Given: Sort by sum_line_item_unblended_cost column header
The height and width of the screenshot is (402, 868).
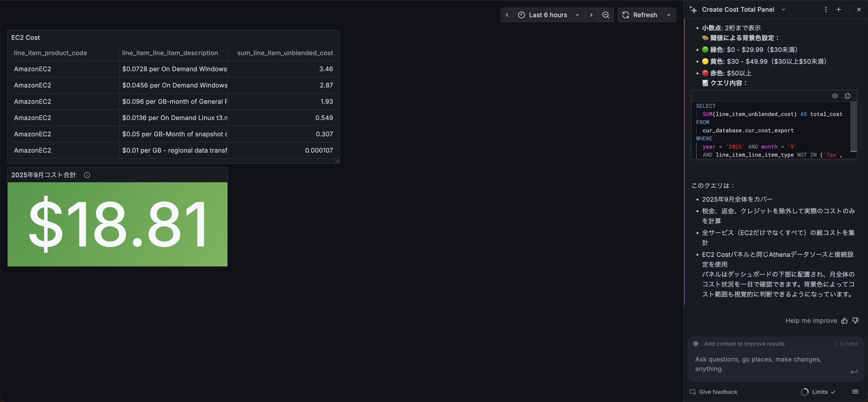Looking at the screenshot, I should click(285, 53).
